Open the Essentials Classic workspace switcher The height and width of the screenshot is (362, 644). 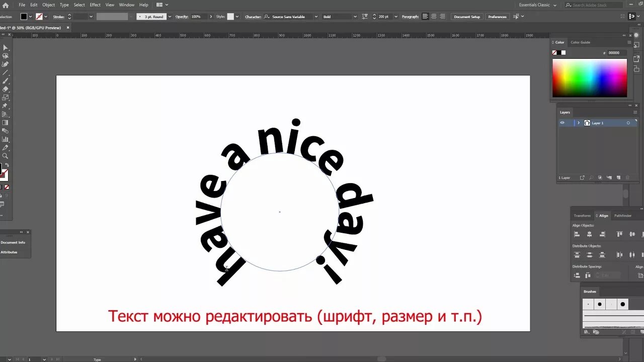pyautogui.click(x=538, y=5)
